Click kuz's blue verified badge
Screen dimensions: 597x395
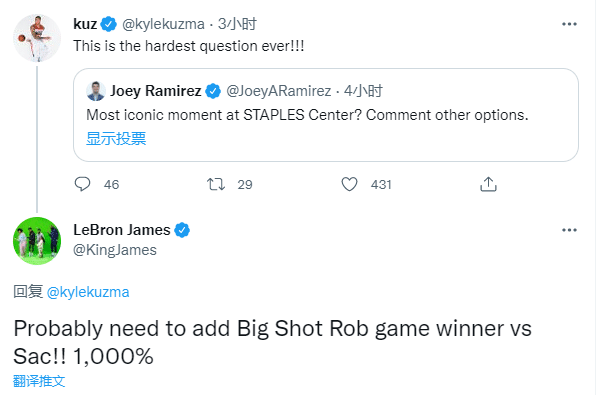click(109, 24)
